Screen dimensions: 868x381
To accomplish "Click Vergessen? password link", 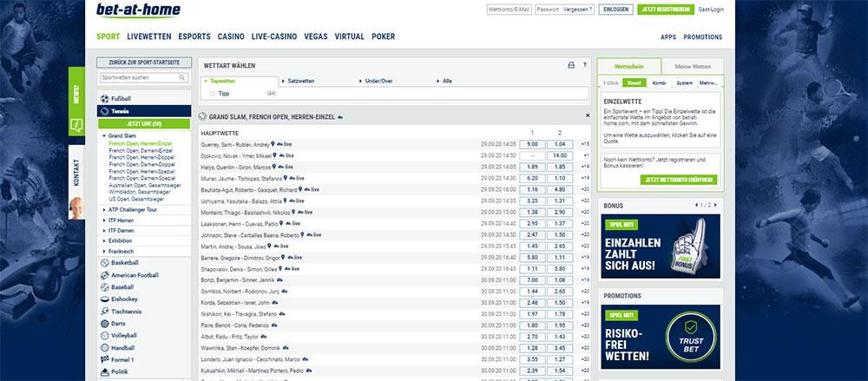I will pyautogui.click(x=577, y=10).
